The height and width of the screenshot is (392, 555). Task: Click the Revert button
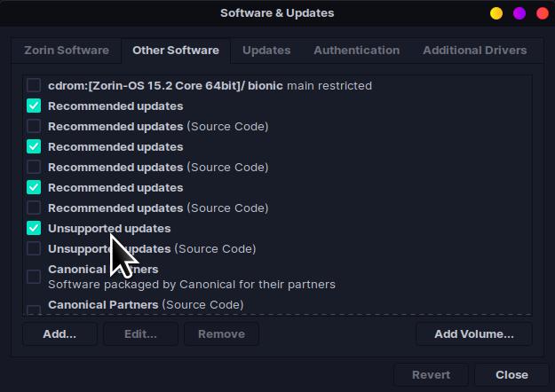pyautogui.click(x=431, y=375)
